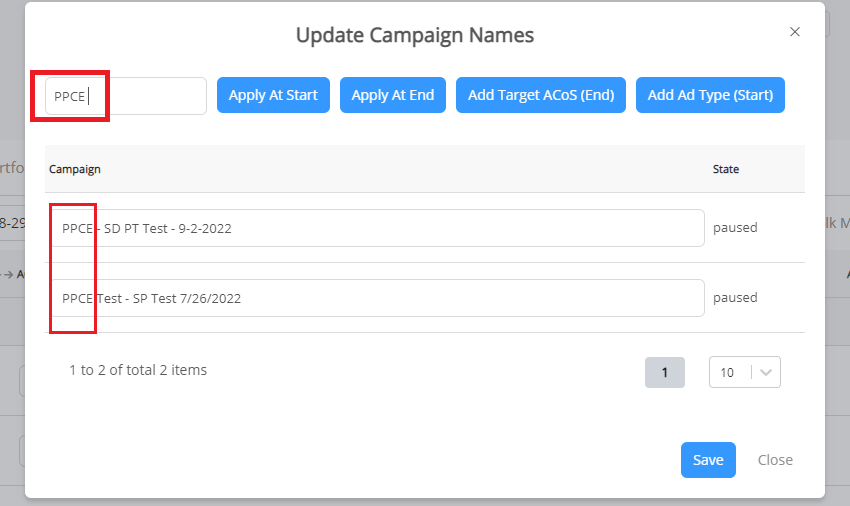The height and width of the screenshot is (506, 850).
Task: Click the paused state of second campaign
Action: click(735, 298)
